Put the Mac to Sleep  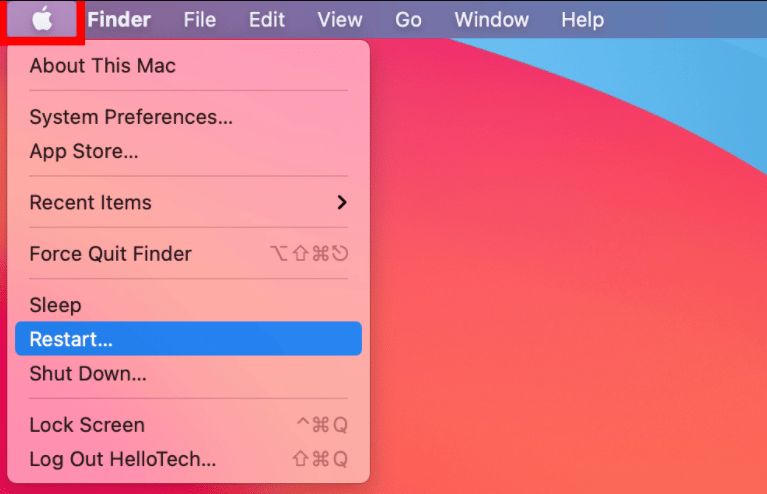pos(188,305)
